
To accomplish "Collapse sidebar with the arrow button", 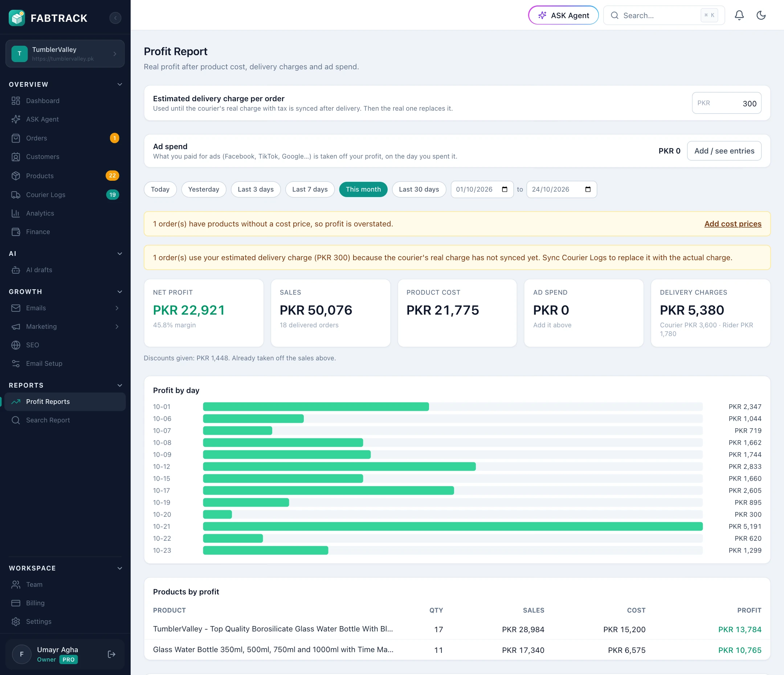I will coord(115,18).
